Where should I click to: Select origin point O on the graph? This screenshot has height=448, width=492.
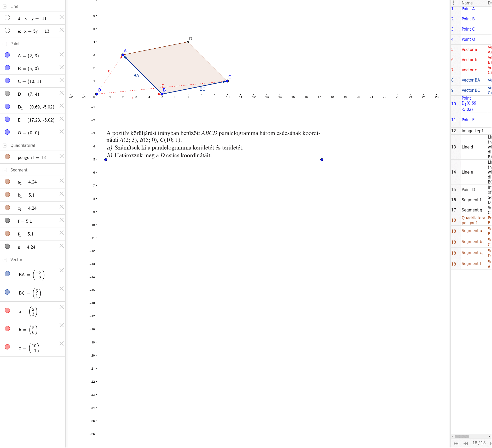[97, 94]
